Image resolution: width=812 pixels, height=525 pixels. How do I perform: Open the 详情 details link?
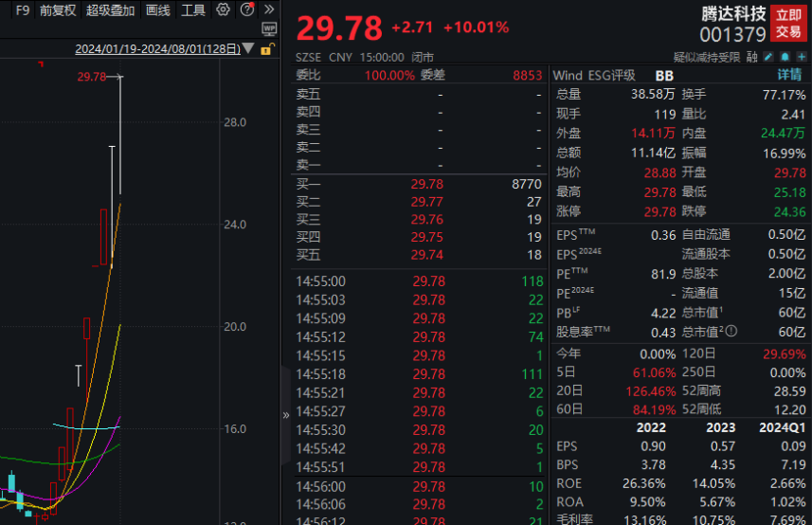(x=789, y=75)
